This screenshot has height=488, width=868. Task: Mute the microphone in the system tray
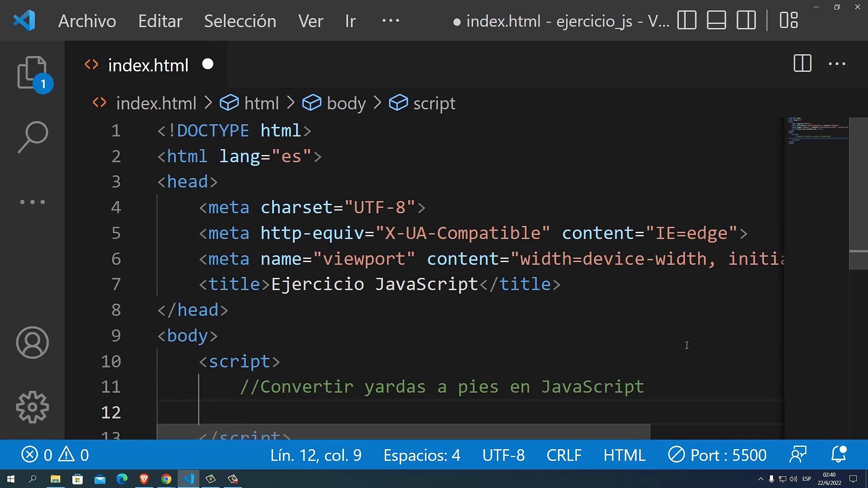pyautogui.click(x=771, y=479)
